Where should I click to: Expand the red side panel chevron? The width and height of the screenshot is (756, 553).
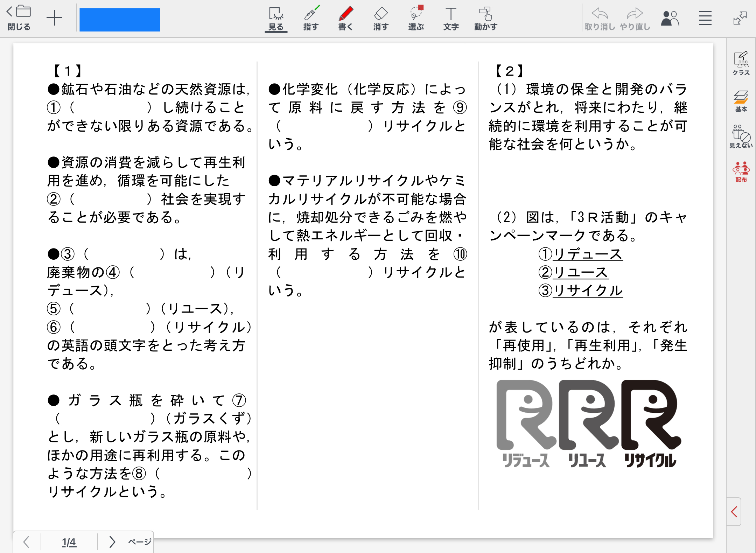(734, 512)
